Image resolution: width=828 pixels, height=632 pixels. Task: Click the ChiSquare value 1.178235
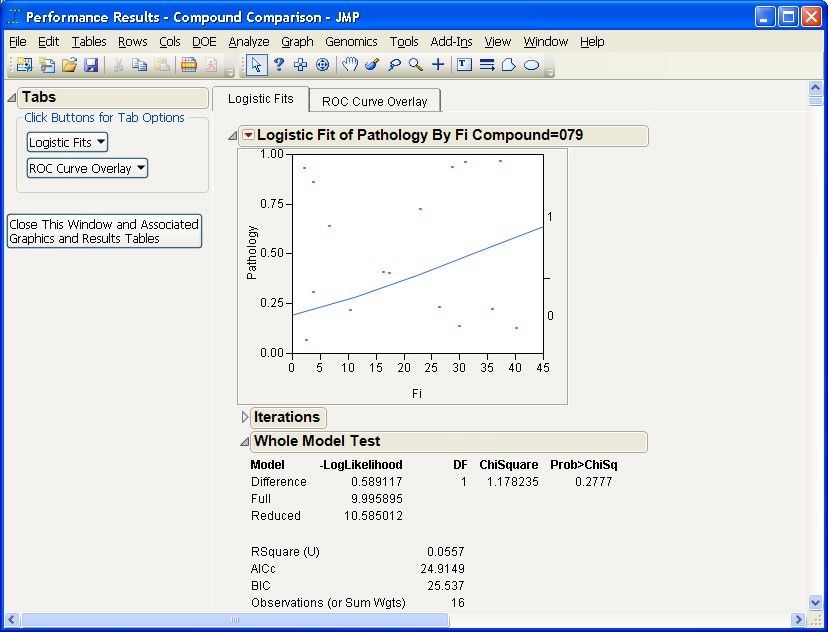pyautogui.click(x=512, y=482)
